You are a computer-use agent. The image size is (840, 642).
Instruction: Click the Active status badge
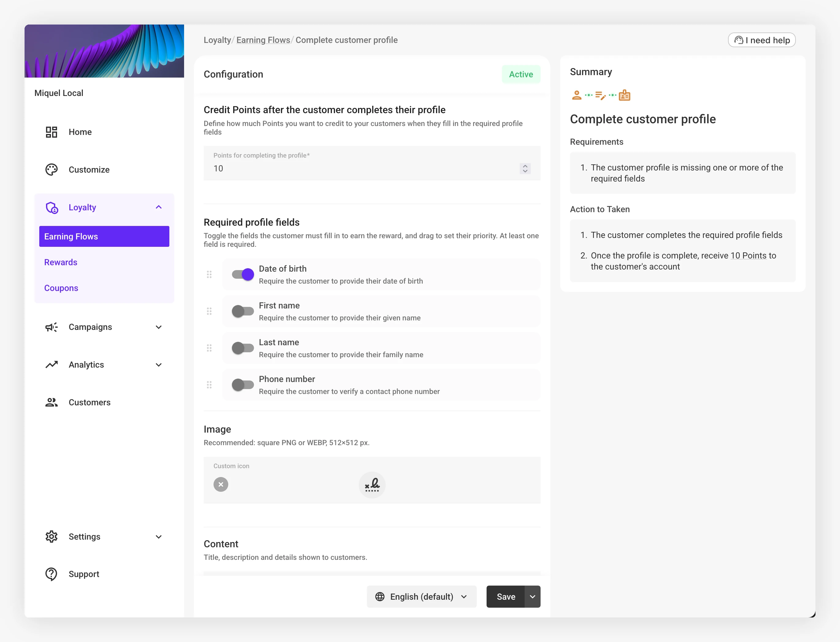(521, 74)
